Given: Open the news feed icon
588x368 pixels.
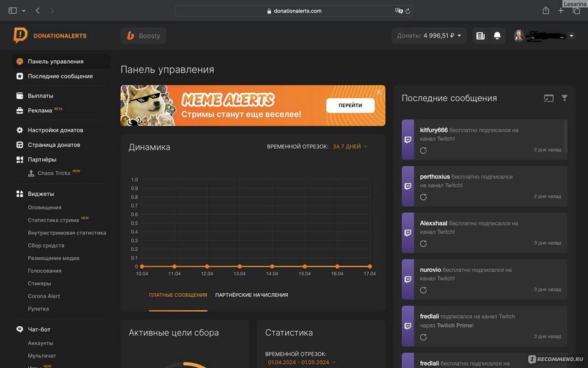Looking at the screenshot, I should coord(480,36).
